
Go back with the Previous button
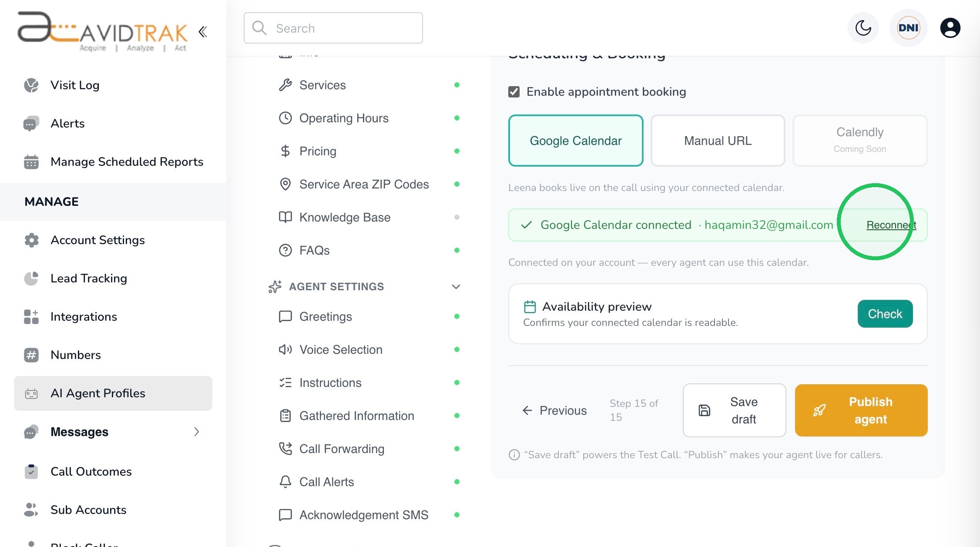pyautogui.click(x=554, y=410)
